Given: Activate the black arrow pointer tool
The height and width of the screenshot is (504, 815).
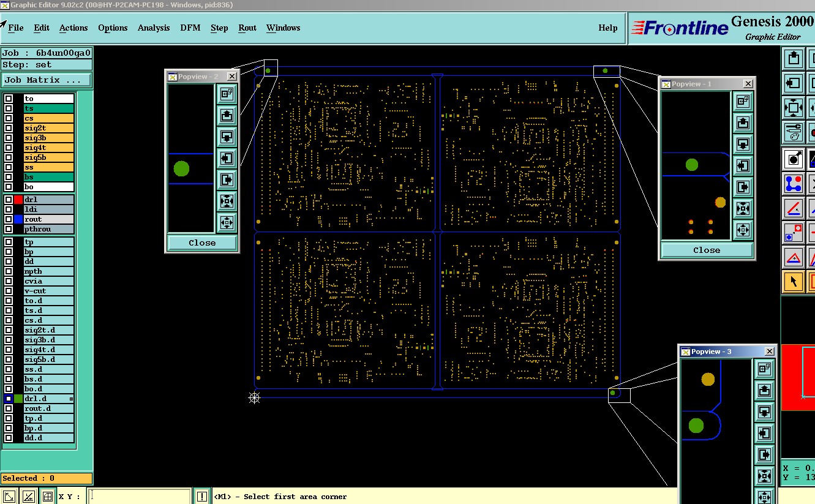Looking at the screenshot, I should point(794,282).
